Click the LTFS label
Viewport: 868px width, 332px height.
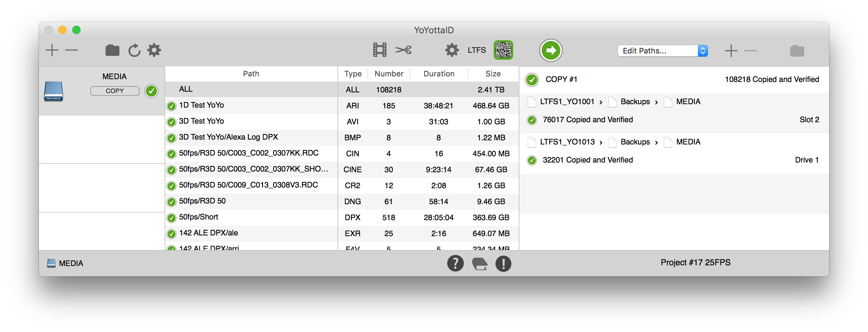[x=476, y=50]
